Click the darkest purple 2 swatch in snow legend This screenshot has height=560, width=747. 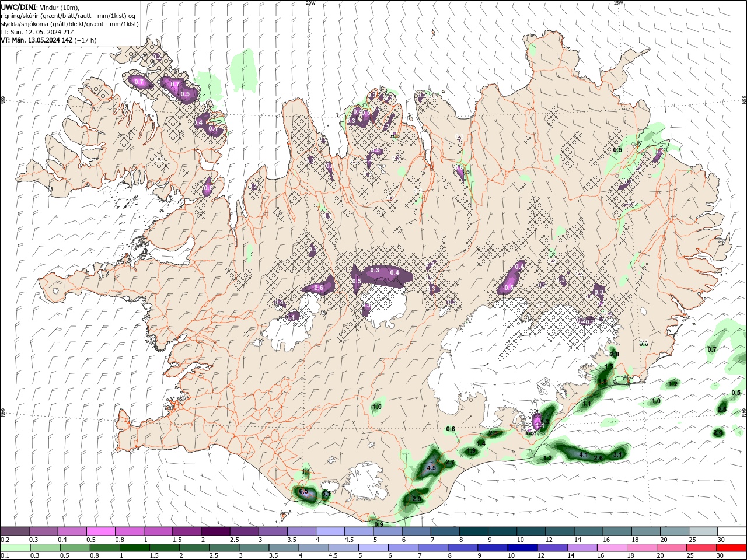[x=215, y=531]
